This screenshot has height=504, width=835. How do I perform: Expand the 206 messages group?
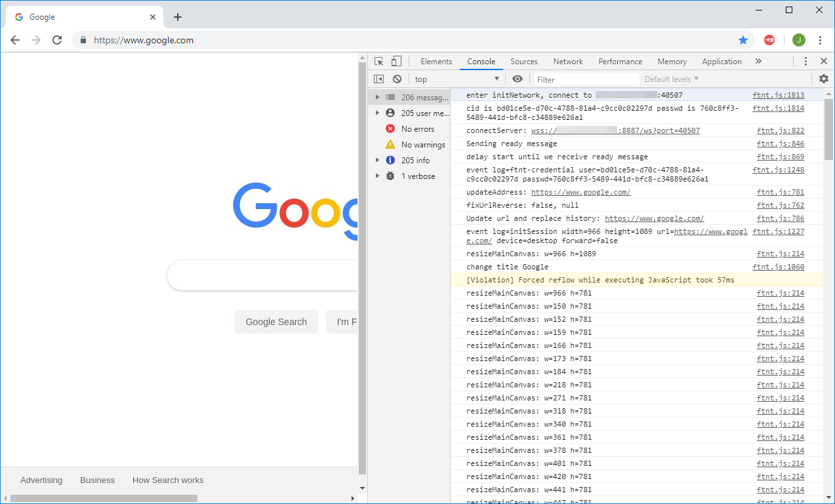[x=377, y=97]
